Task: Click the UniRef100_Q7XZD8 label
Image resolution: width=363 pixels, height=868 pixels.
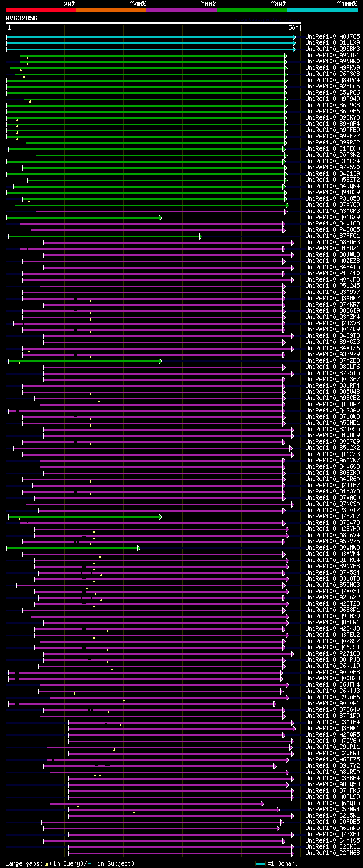Action: [332, 361]
